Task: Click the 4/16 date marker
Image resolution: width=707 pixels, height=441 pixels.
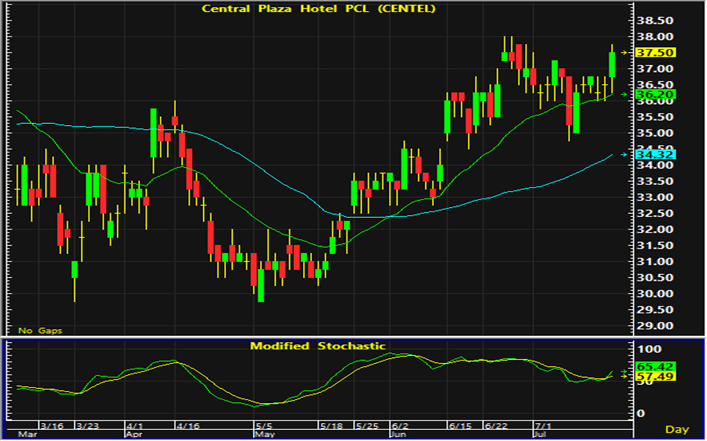Action: pyautogui.click(x=188, y=426)
